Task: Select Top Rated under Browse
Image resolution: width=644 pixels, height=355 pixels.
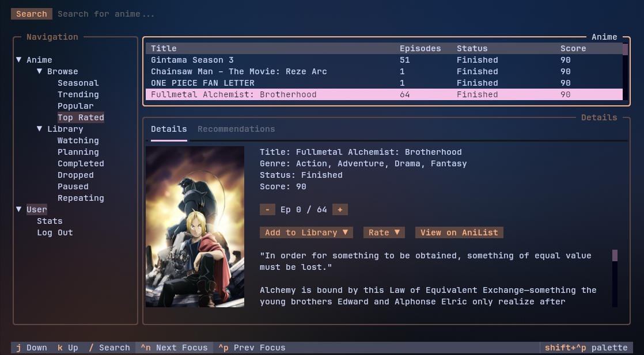Action: 81,117
